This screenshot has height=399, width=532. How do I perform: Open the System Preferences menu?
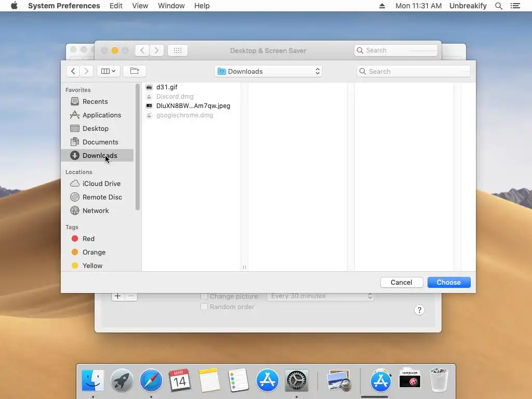[x=64, y=6]
